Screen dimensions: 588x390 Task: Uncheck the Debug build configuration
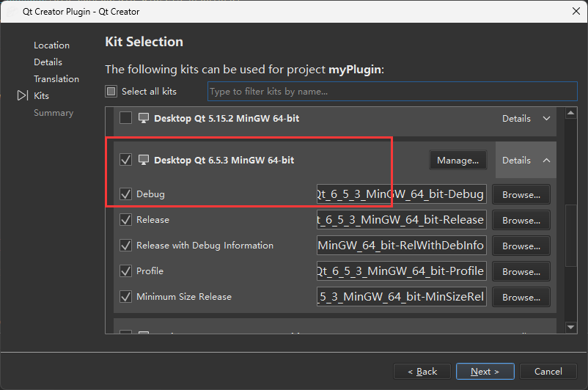point(125,194)
